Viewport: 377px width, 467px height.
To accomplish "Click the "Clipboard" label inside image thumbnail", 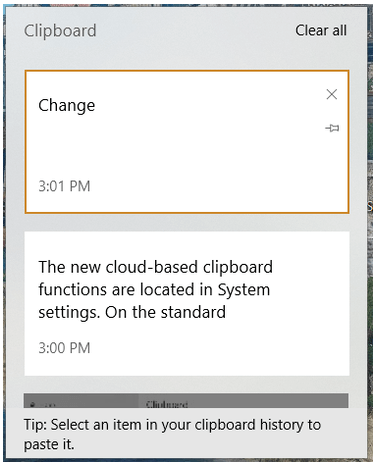I will click(167, 404).
